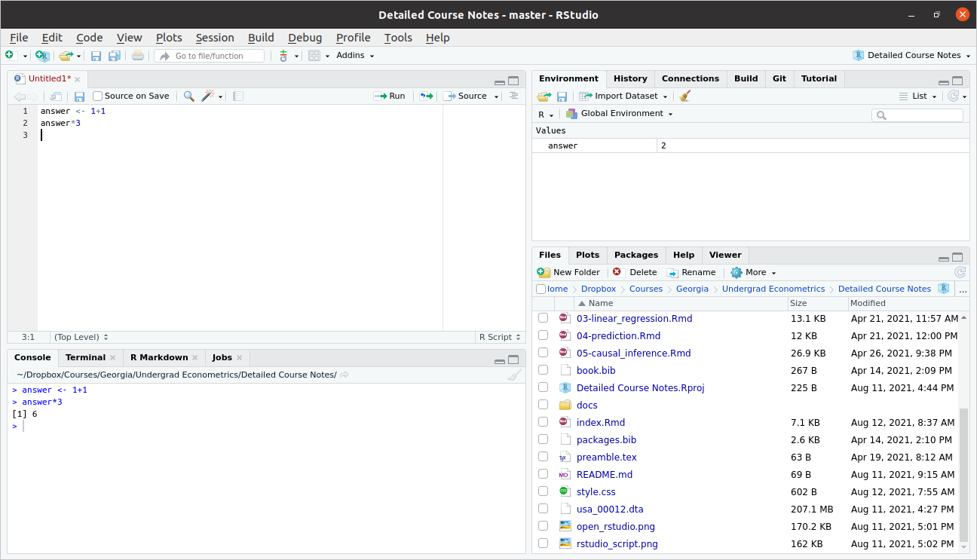
Task: Check the box for the docs folder
Action: 543,405
